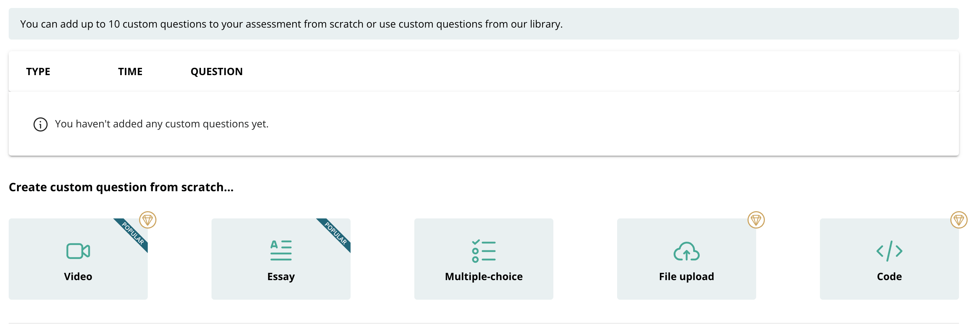Click the Popular ribbon on the Video card
Image resolution: width=980 pixels, height=328 pixels.
pyautogui.click(x=133, y=233)
